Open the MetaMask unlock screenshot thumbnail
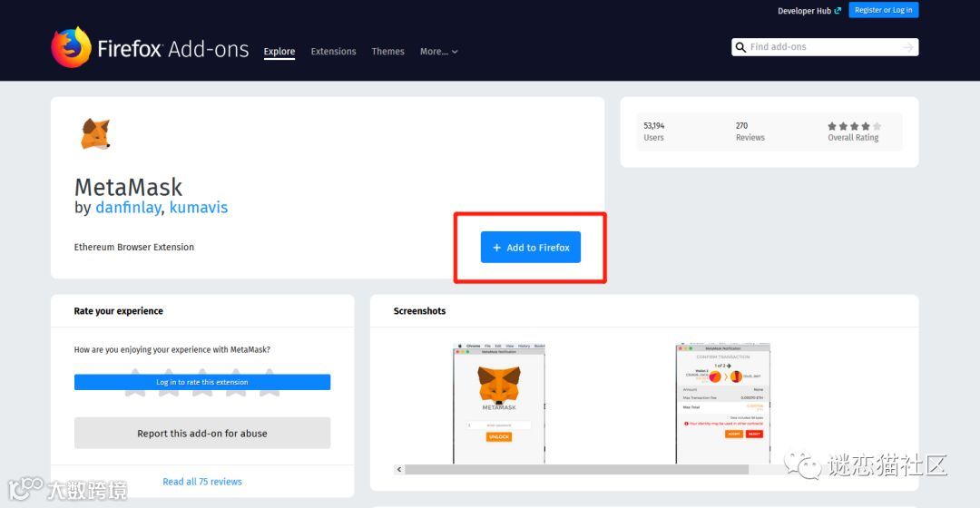The width and height of the screenshot is (980, 508). (x=499, y=404)
